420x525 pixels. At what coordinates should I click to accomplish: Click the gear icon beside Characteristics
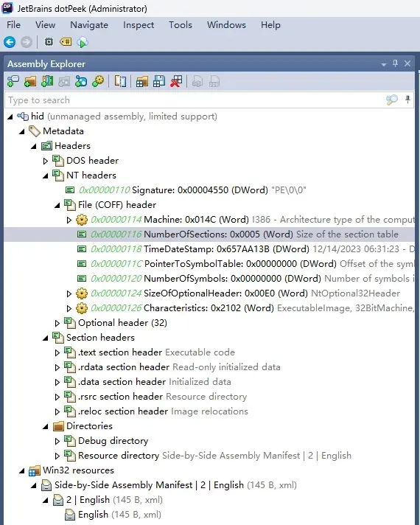point(82,308)
